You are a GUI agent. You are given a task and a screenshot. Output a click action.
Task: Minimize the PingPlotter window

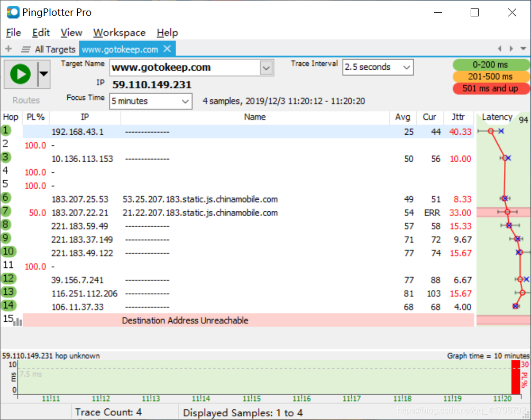(438, 13)
